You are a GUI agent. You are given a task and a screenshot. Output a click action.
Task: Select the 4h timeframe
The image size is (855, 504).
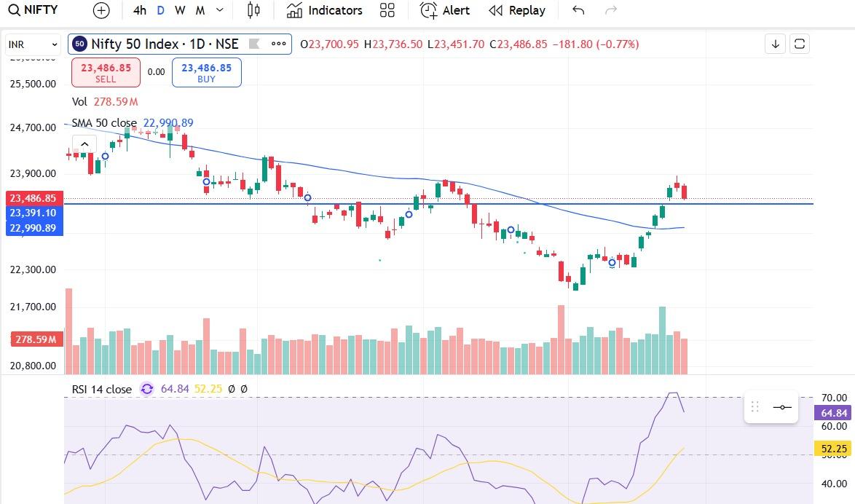click(x=140, y=10)
